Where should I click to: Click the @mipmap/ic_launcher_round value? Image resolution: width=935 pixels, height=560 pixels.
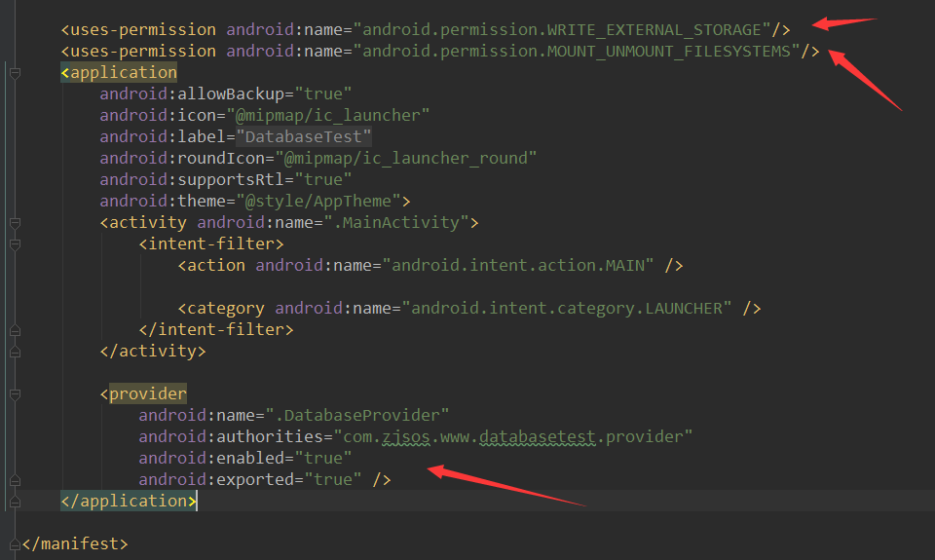[x=405, y=159]
